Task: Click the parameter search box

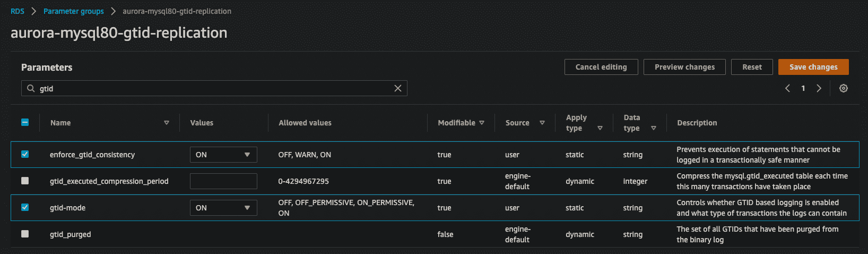Action: 214,88
